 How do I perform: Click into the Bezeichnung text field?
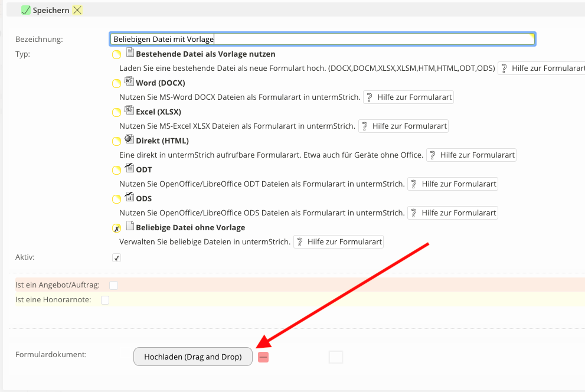[322, 39]
